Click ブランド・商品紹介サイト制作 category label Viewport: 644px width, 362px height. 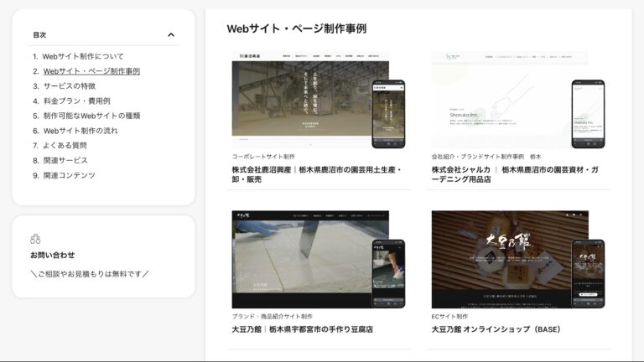272,316
